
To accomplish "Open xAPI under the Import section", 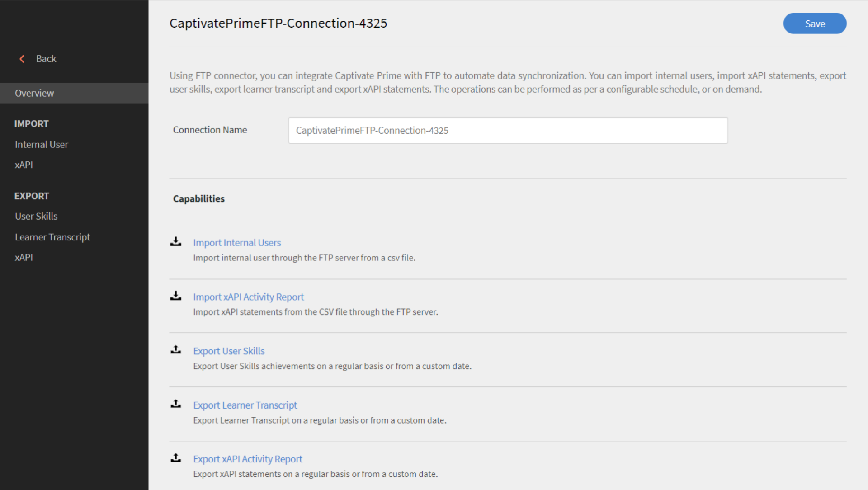I will (24, 165).
